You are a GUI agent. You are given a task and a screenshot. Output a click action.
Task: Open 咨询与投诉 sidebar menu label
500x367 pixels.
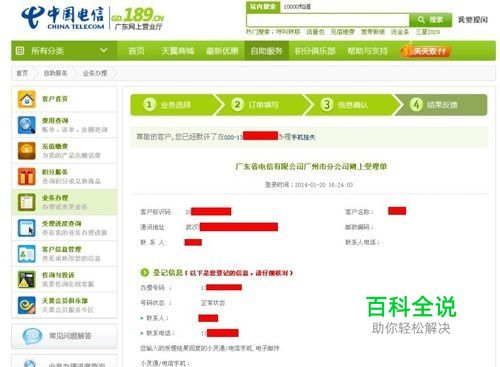click(x=58, y=275)
